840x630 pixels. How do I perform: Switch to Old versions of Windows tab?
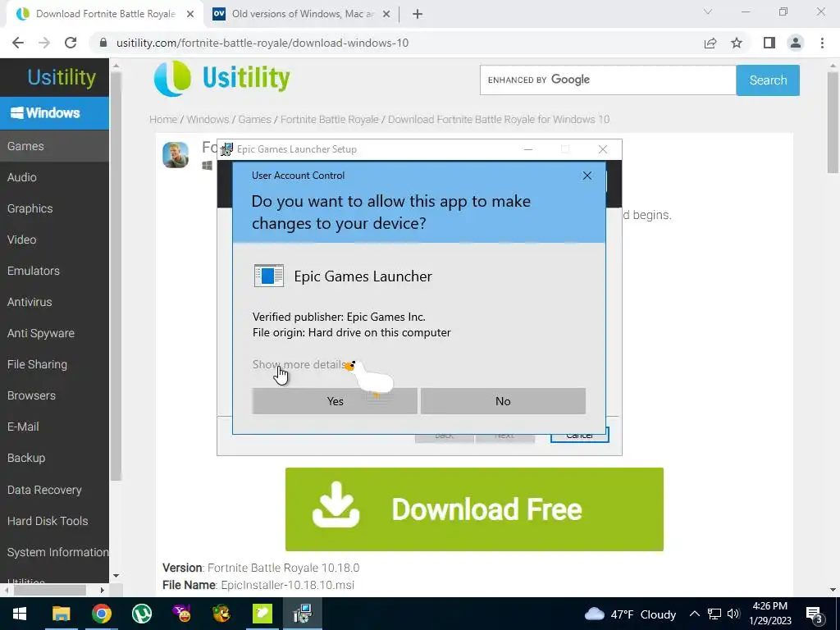[x=303, y=14]
